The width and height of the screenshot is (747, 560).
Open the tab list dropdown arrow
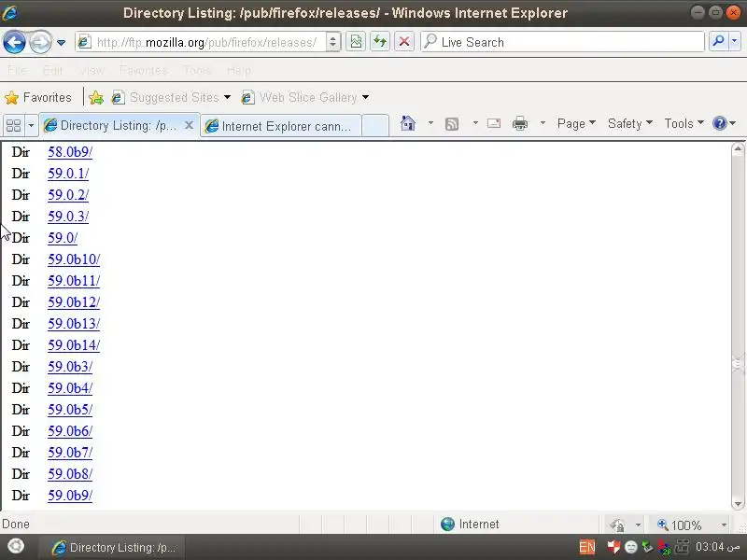(31, 126)
